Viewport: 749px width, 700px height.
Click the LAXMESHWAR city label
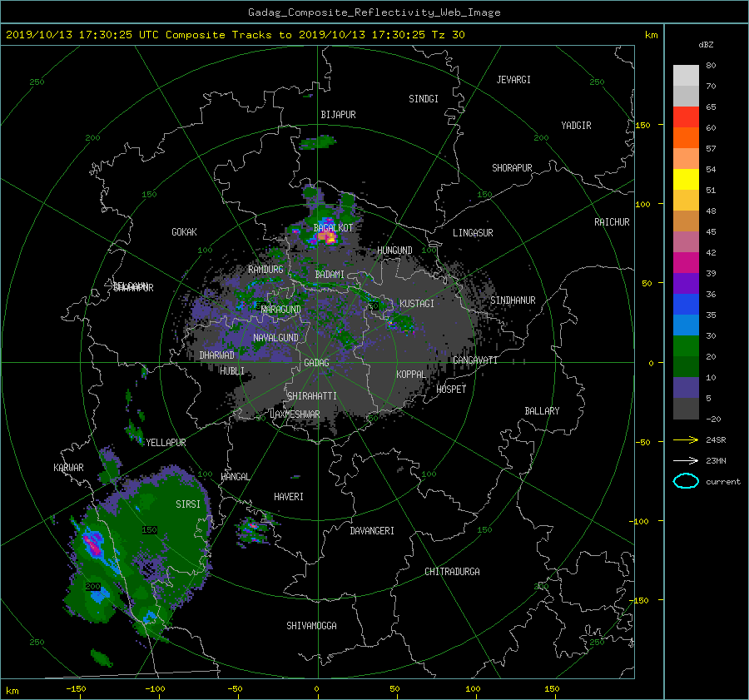295,415
